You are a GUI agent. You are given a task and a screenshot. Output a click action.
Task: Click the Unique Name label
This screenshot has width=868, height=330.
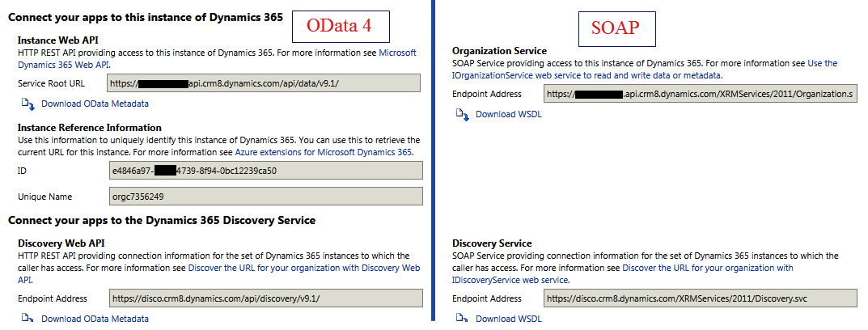click(44, 197)
